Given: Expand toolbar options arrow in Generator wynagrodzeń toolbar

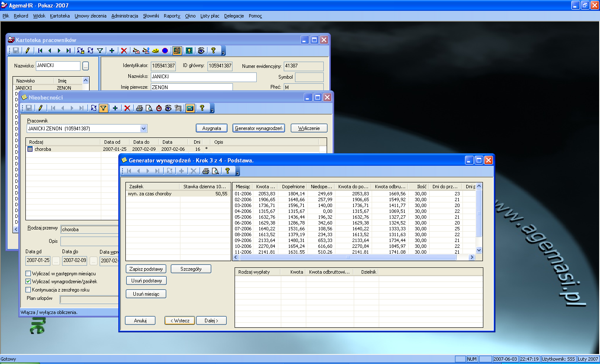Looking at the screenshot, I should (x=237, y=172).
